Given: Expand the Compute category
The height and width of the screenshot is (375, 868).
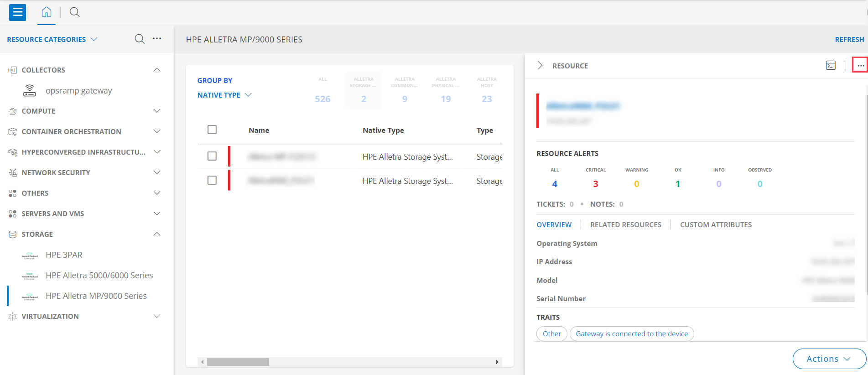Looking at the screenshot, I should (x=157, y=111).
